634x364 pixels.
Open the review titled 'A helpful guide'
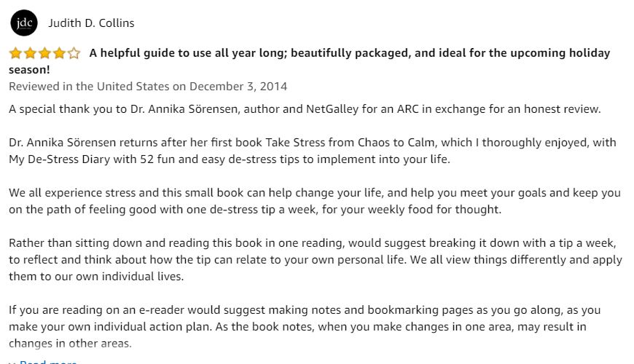click(349, 53)
